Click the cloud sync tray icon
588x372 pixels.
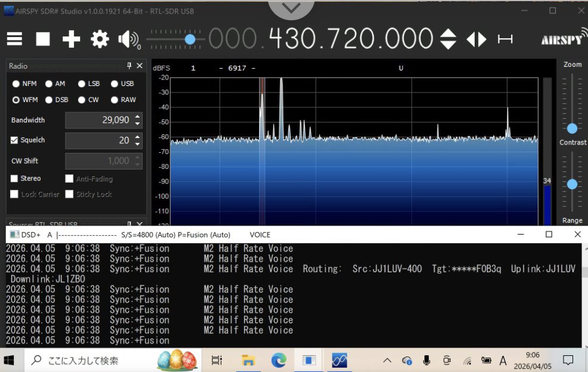point(407,361)
